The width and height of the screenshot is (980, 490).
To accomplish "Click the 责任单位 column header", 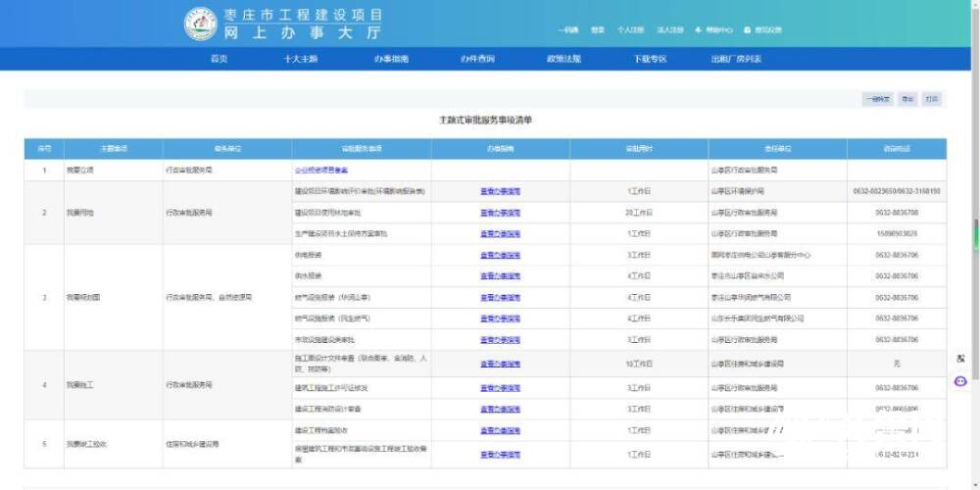I will [777, 149].
